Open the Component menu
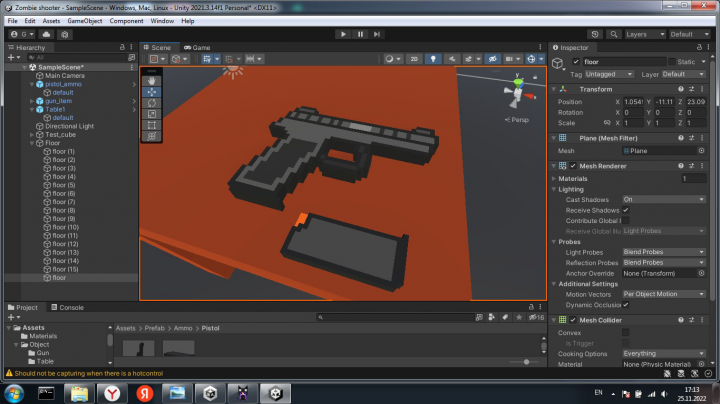Screen dimensions: 720x404 [x=126, y=21]
